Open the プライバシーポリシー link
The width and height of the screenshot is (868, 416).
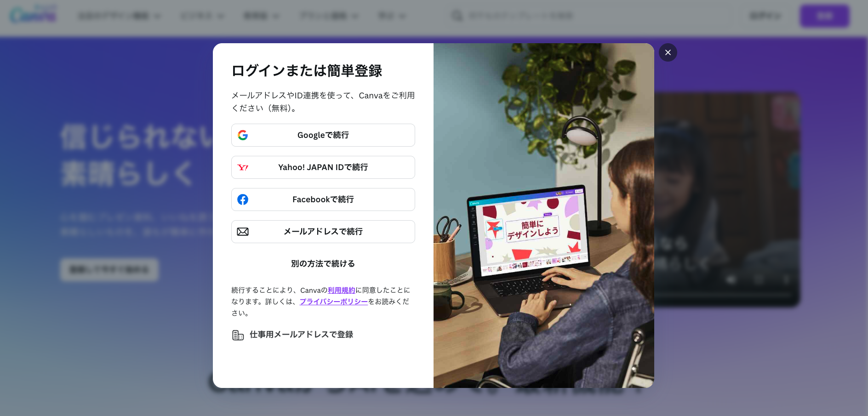(334, 302)
